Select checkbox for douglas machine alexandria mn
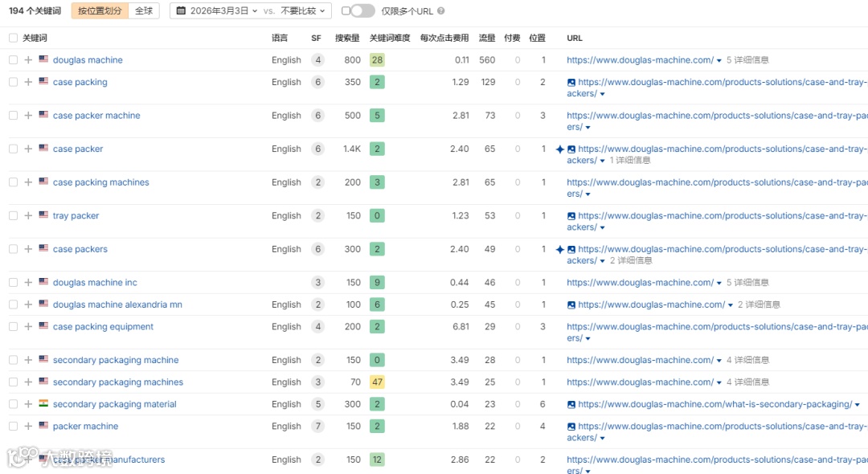Screen dimensions: 868x474 click(x=13, y=304)
